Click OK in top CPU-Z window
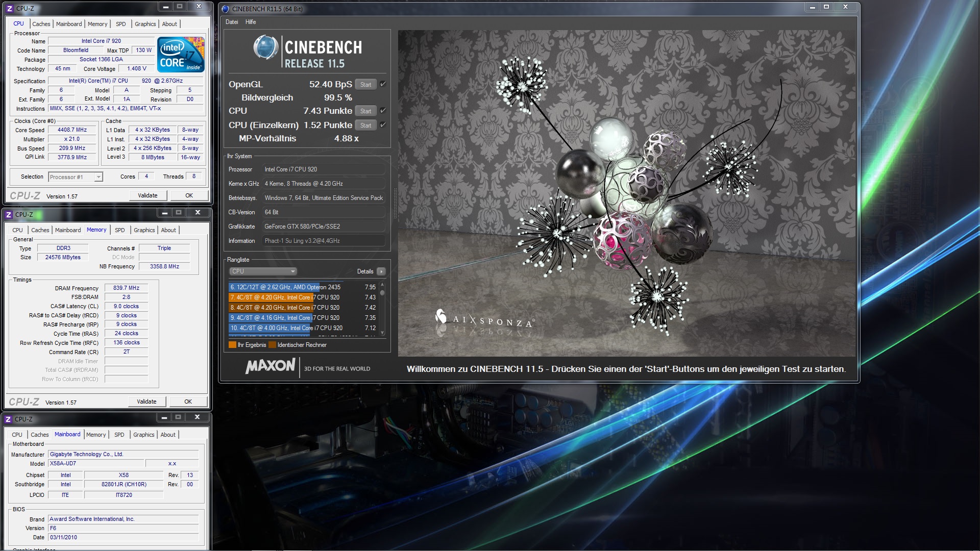The image size is (980, 551). pos(189,195)
